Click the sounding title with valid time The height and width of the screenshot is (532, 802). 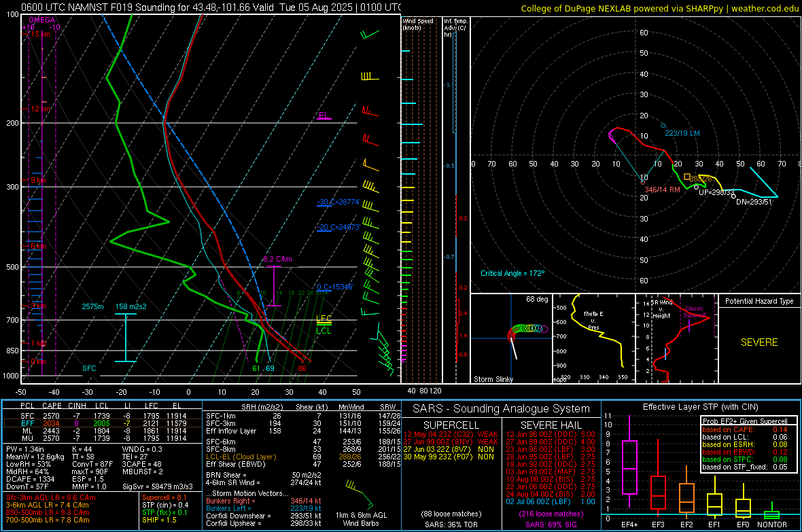(x=211, y=7)
